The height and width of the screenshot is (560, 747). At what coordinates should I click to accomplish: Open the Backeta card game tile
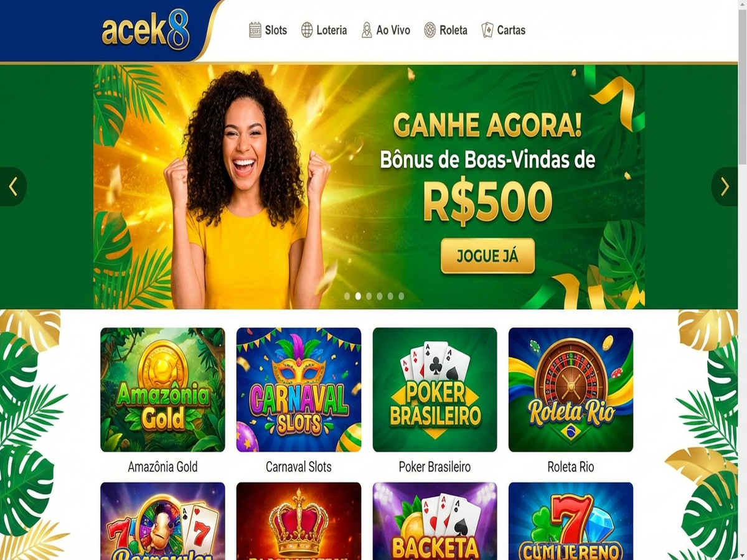click(435, 521)
